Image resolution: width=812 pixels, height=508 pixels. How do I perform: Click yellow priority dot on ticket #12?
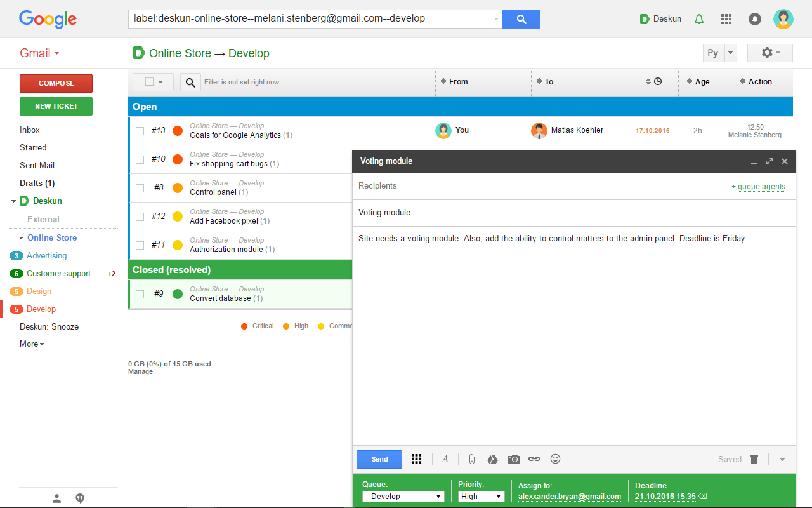click(178, 217)
